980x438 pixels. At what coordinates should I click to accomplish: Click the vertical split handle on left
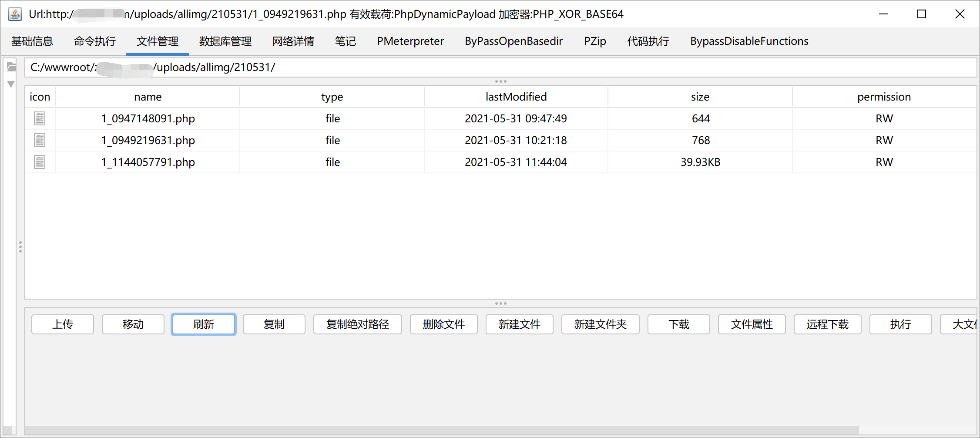coord(20,247)
